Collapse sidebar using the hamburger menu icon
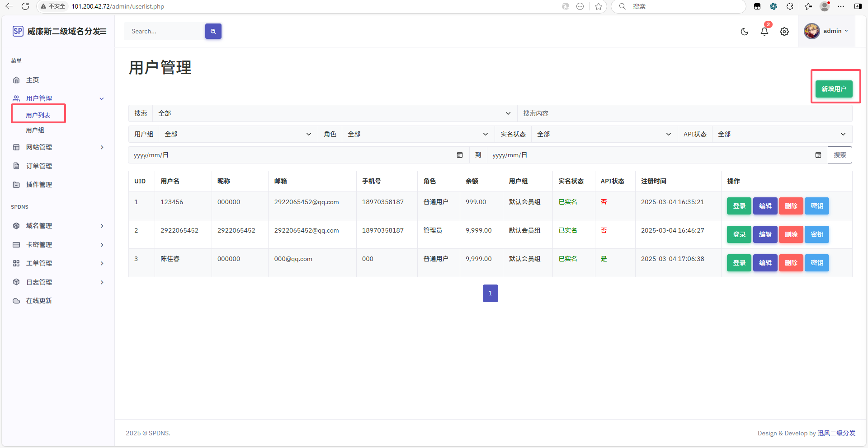The height and width of the screenshot is (448, 868). [104, 31]
